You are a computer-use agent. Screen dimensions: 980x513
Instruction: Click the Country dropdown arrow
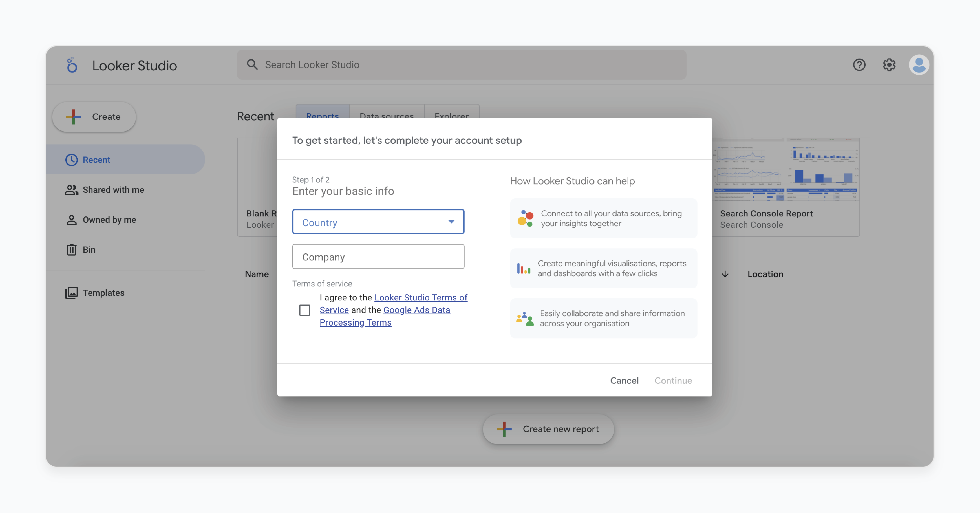tap(451, 222)
